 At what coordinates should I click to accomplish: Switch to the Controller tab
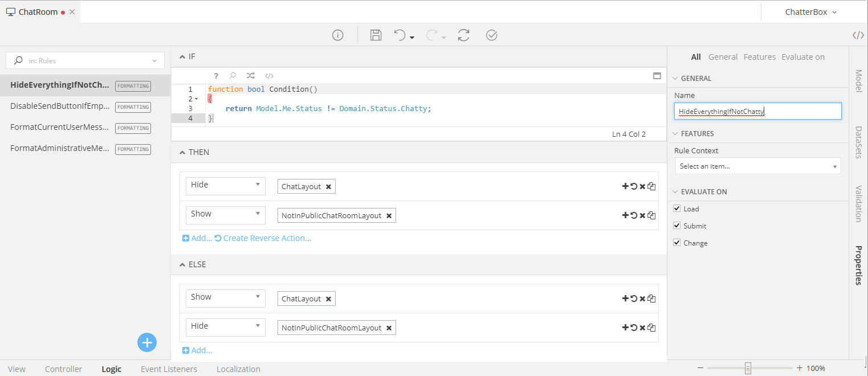[63, 369]
